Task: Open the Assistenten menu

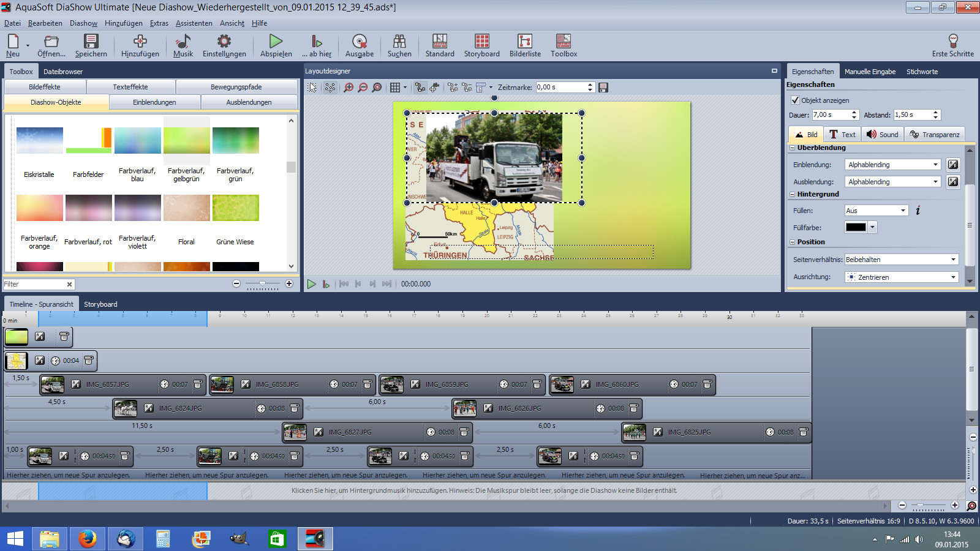Action: (194, 23)
